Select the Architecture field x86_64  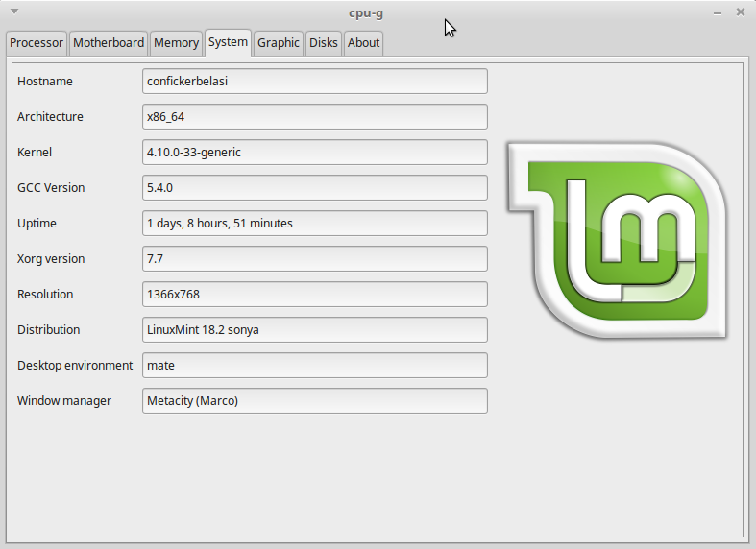[x=315, y=116]
